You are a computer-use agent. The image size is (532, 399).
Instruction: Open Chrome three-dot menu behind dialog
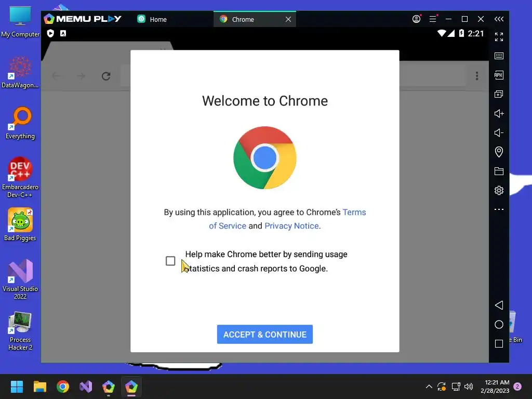pos(477,76)
